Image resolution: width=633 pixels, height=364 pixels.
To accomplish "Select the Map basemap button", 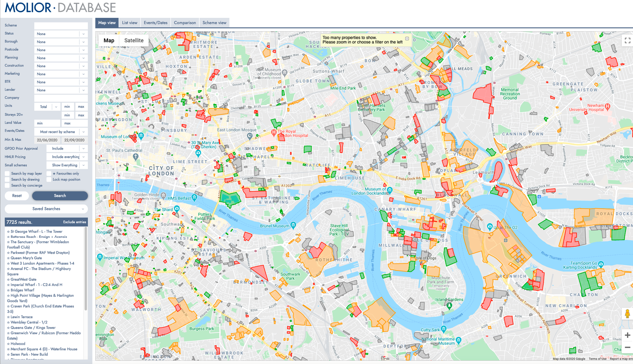I will [109, 40].
